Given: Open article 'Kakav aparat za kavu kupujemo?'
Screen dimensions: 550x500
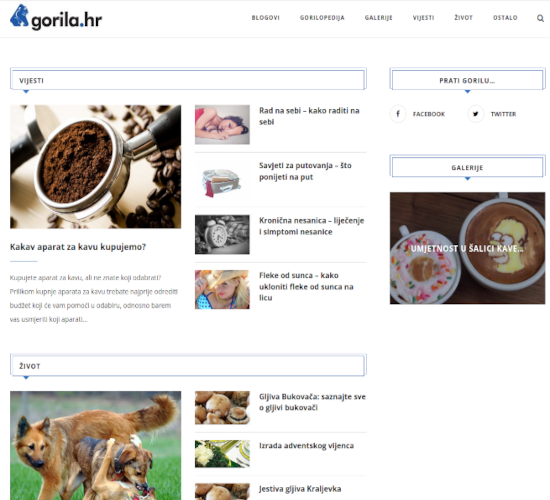Looking at the screenshot, I should pyautogui.click(x=78, y=247).
